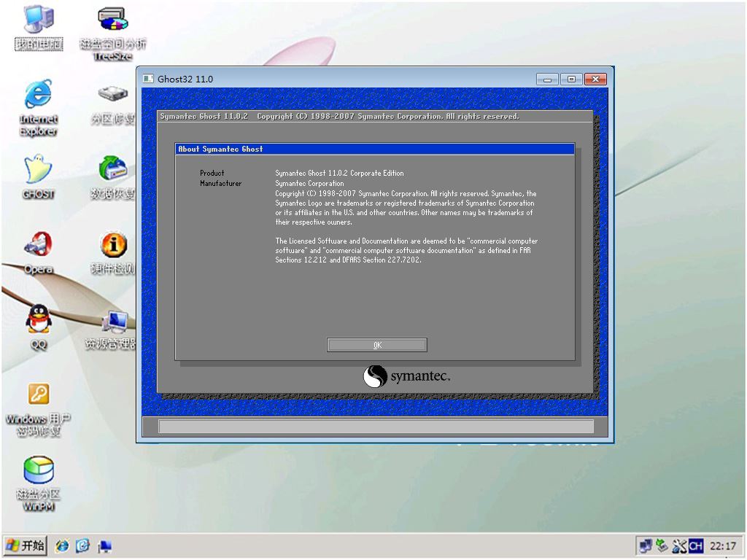Maximize the Ghost32 11.0 window
The width and height of the screenshot is (747, 560).
click(x=570, y=79)
